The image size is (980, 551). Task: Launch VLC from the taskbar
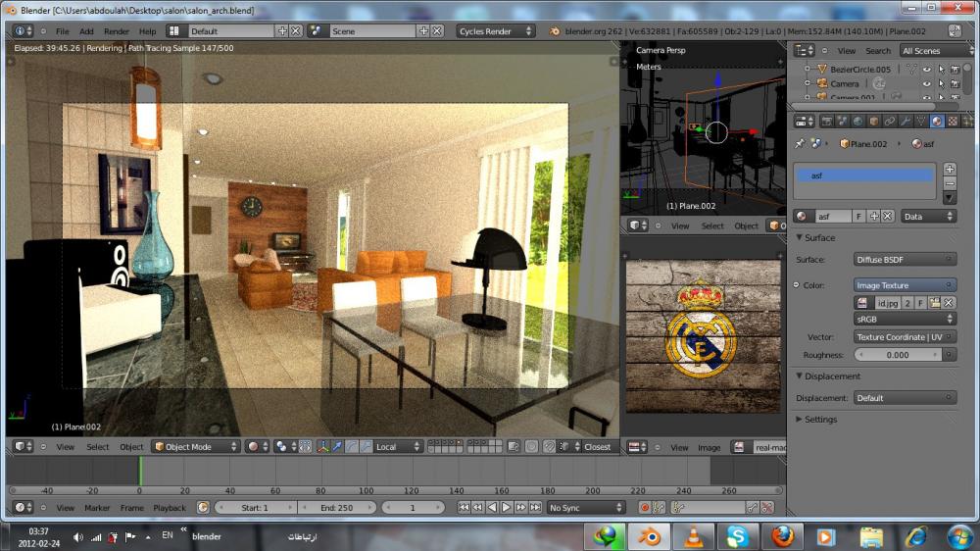coord(693,536)
